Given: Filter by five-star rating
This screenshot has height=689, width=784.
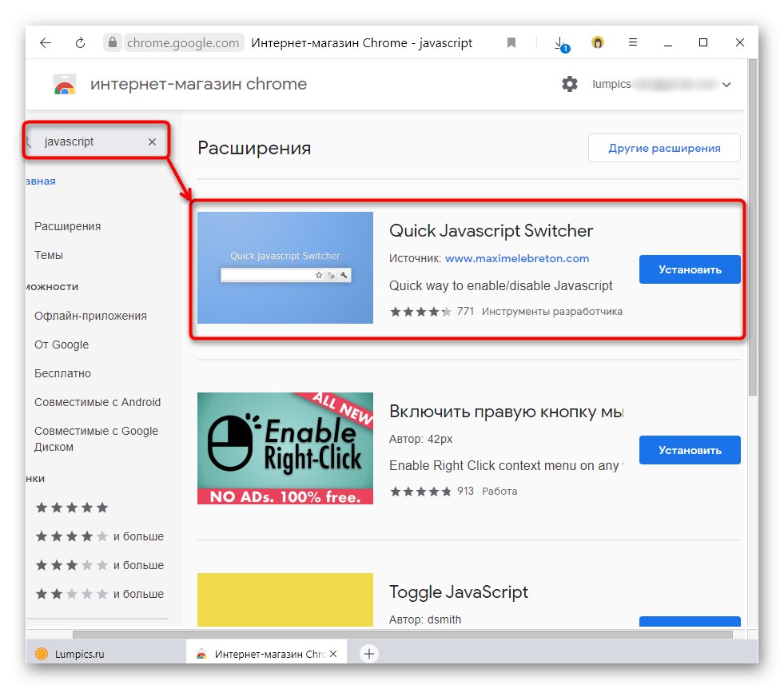Looking at the screenshot, I should (72, 508).
